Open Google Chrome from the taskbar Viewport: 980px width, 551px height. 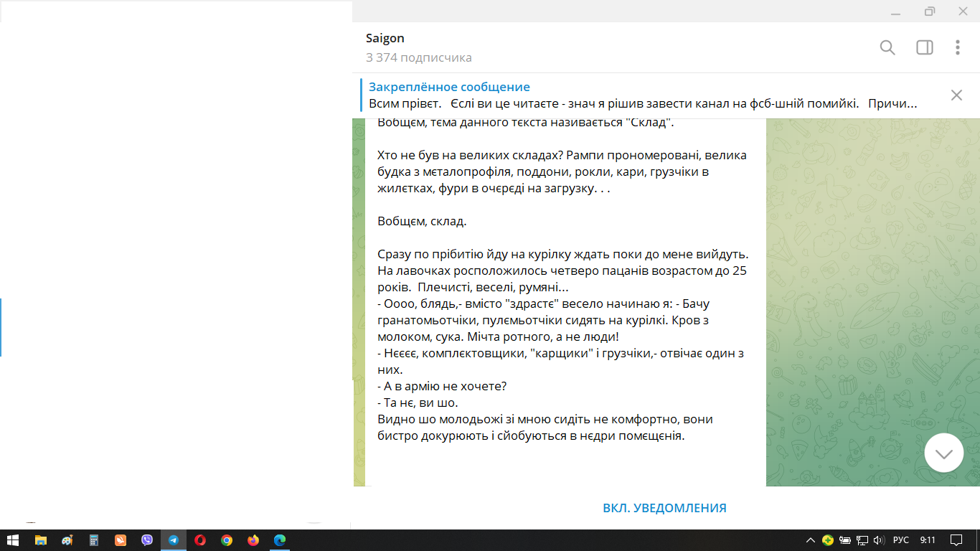point(227,540)
